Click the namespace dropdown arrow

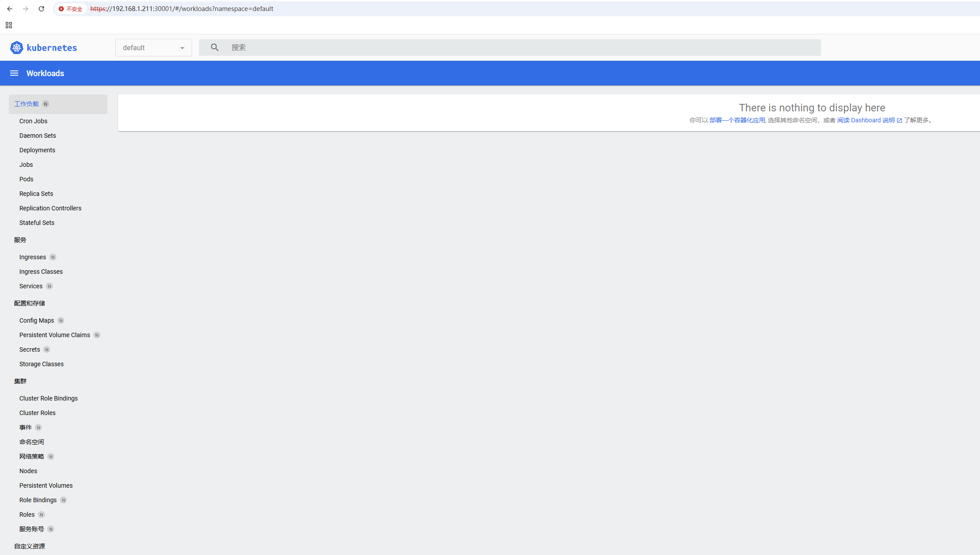[182, 48]
